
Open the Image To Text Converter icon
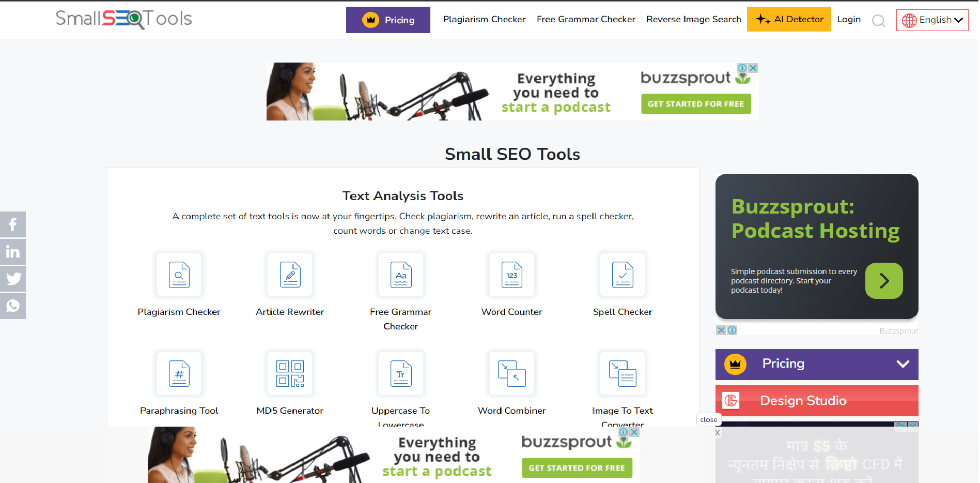pos(623,373)
